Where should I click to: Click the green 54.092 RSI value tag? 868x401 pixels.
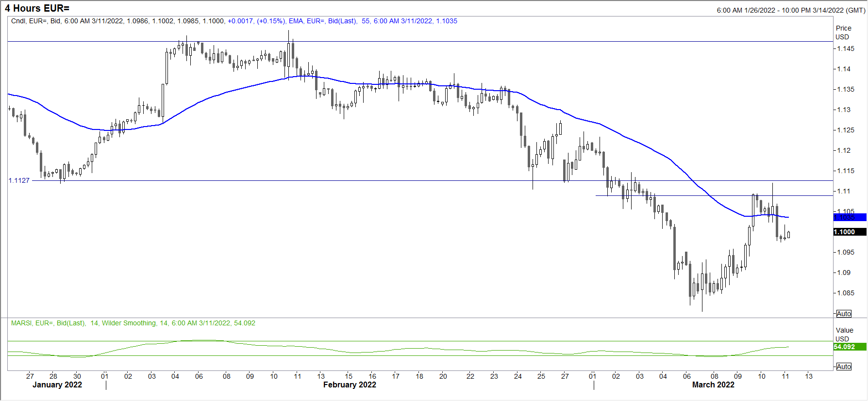[x=850, y=347]
